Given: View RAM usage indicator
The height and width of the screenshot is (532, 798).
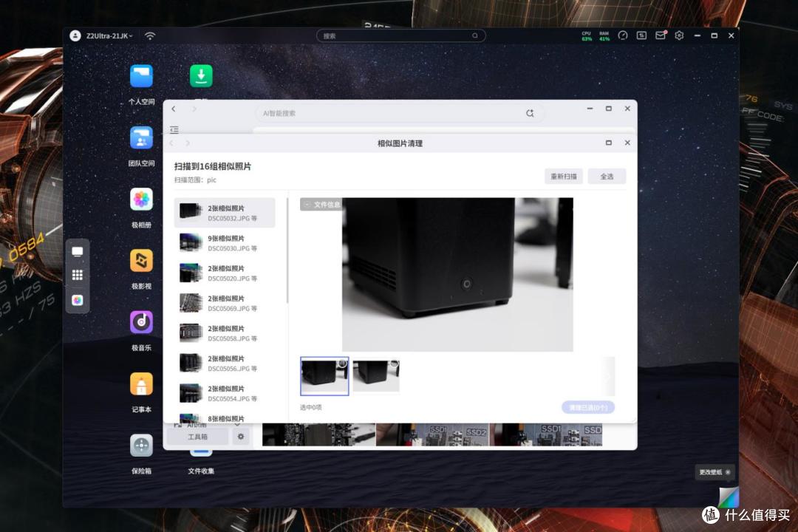Looking at the screenshot, I should coord(604,35).
